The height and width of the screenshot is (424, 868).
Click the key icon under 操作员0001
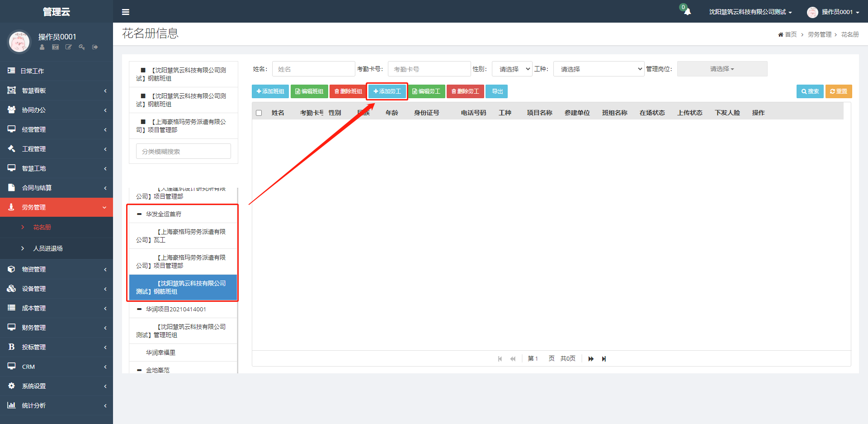pyautogui.click(x=82, y=47)
